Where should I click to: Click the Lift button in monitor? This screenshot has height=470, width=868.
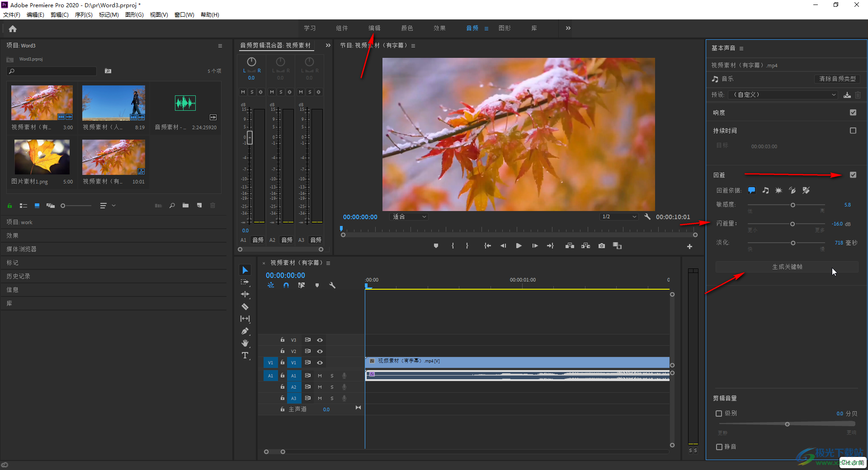pyautogui.click(x=570, y=246)
